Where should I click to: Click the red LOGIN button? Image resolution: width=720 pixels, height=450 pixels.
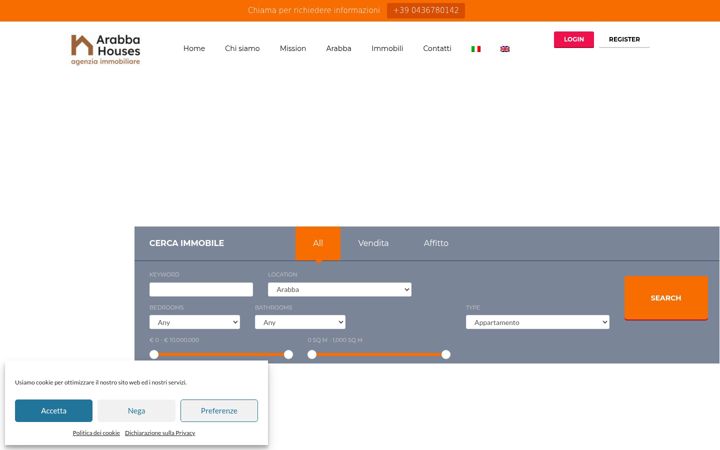click(574, 39)
